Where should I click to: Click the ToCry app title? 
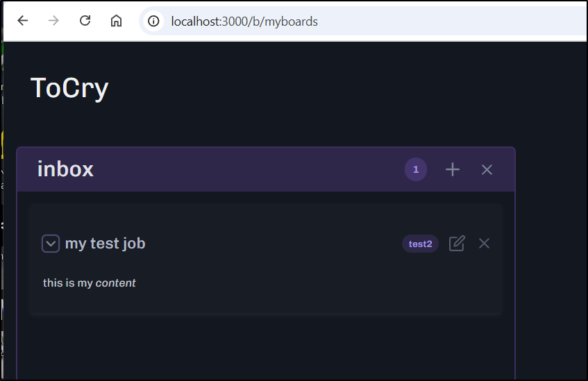[69, 88]
